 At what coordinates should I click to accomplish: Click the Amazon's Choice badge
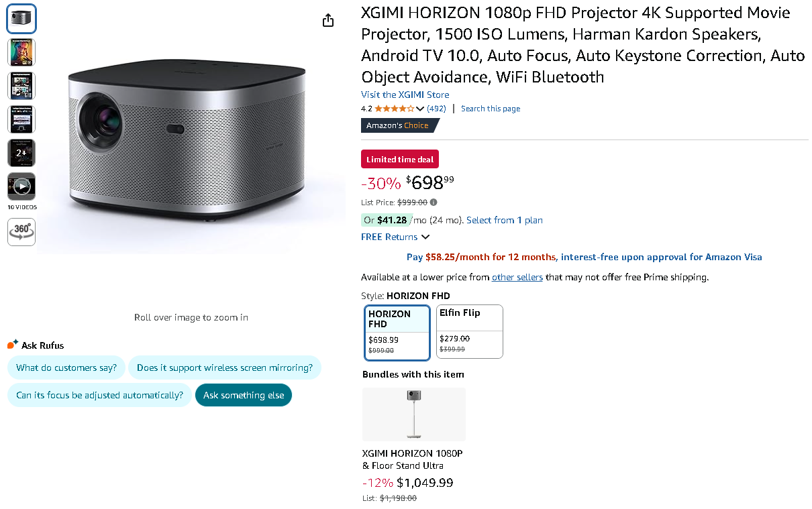point(400,125)
